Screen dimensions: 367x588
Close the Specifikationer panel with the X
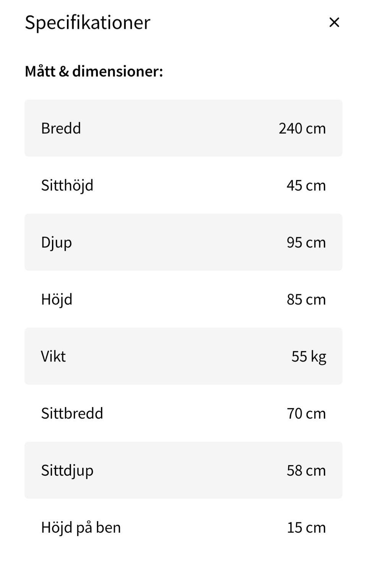(x=334, y=23)
